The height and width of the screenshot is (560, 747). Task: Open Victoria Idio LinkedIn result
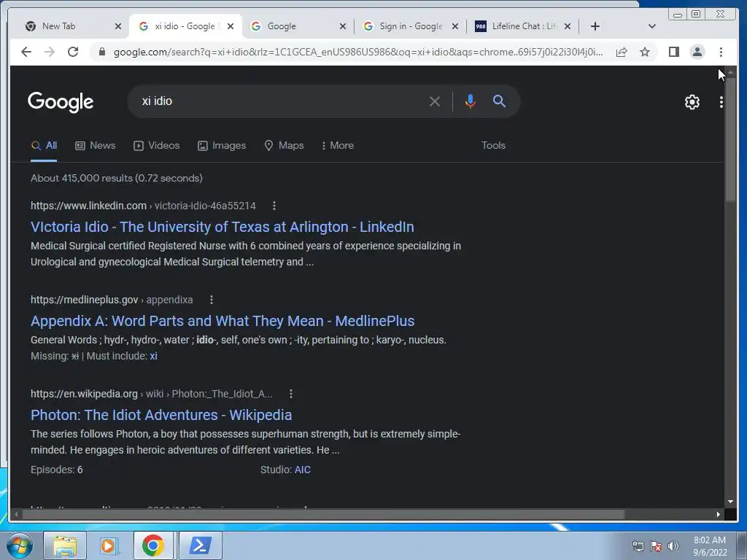coord(222,227)
